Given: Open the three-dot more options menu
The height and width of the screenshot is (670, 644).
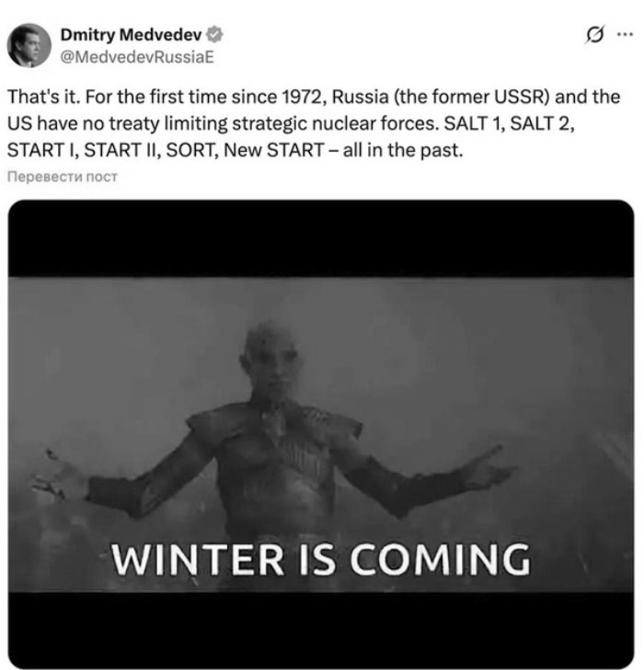Looking at the screenshot, I should pos(626,35).
